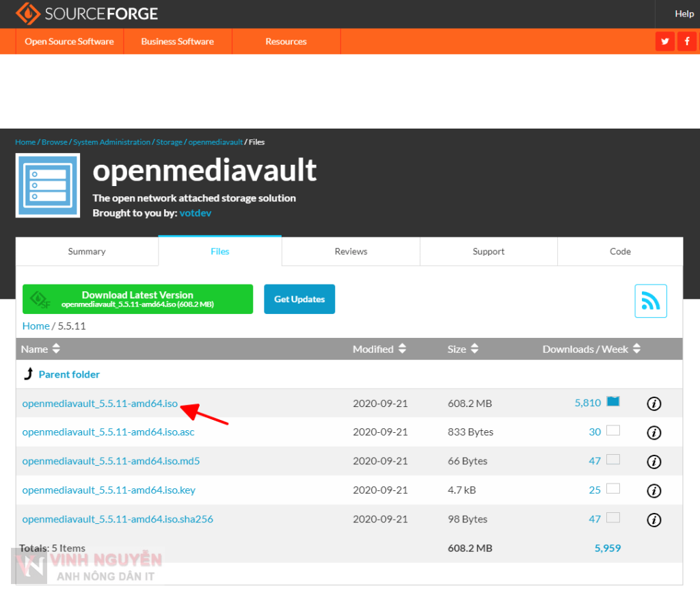Screen dimensions: 700x595
Task: Open the 5,810 weekly downloads stat
Action: [588, 403]
